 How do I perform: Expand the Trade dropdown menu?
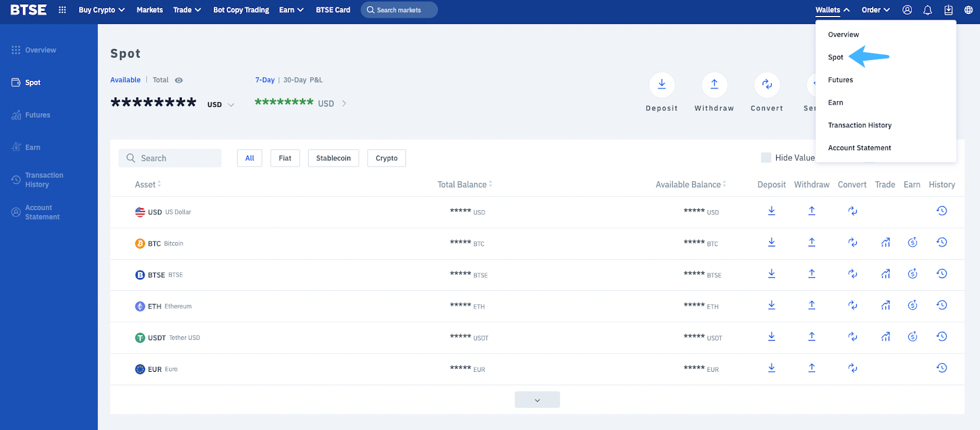[187, 10]
